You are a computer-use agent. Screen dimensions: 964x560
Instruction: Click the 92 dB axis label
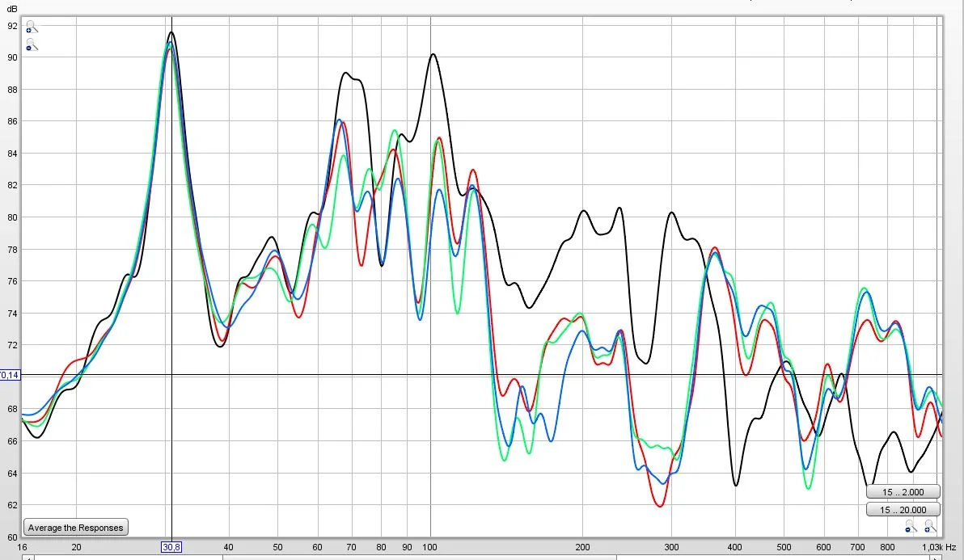[x=12, y=26]
